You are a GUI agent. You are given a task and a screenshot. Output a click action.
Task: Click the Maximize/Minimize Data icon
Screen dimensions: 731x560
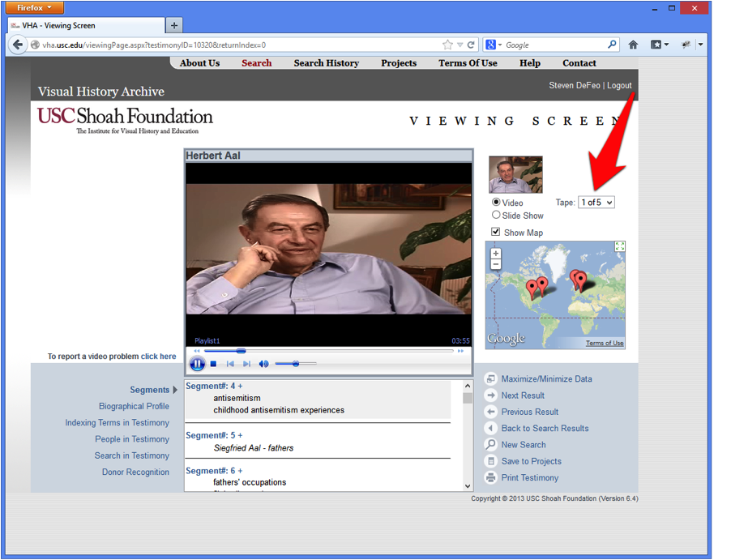[490, 378]
